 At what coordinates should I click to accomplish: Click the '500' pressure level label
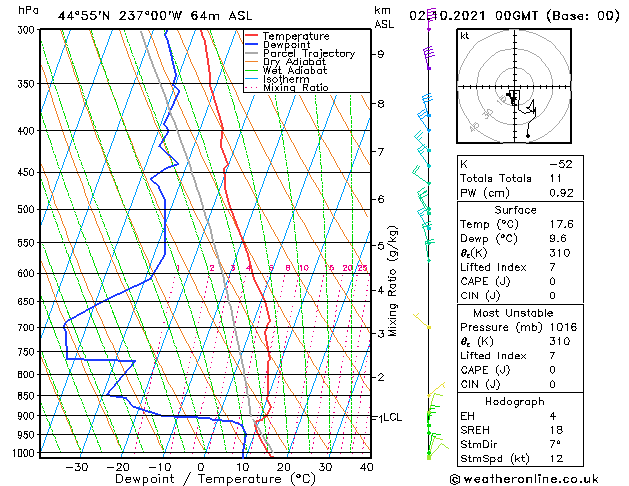[28, 209]
